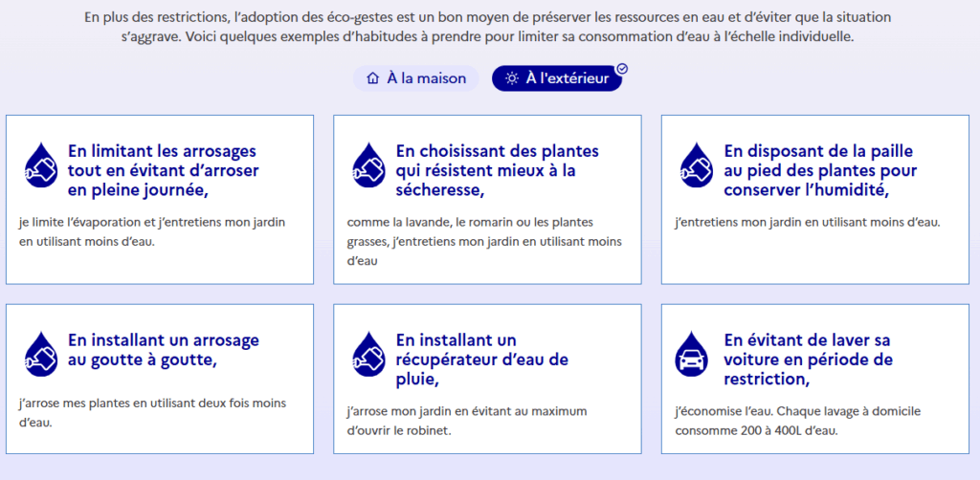Click heading En choisissant des plantes résistantes
This screenshot has height=480, width=980.
click(498, 171)
